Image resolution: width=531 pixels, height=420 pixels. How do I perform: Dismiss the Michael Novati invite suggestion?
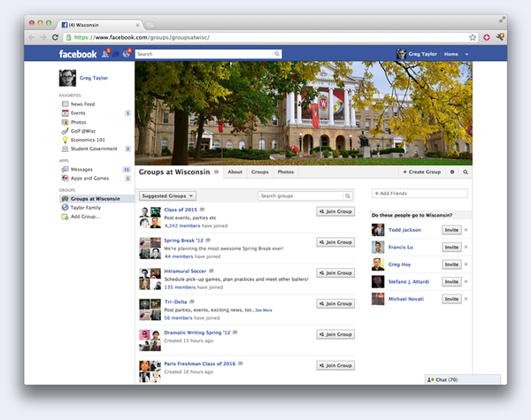click(466, 299)
